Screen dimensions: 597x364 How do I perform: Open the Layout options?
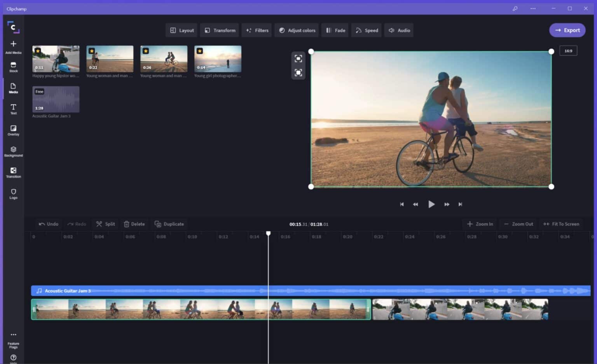182,30
